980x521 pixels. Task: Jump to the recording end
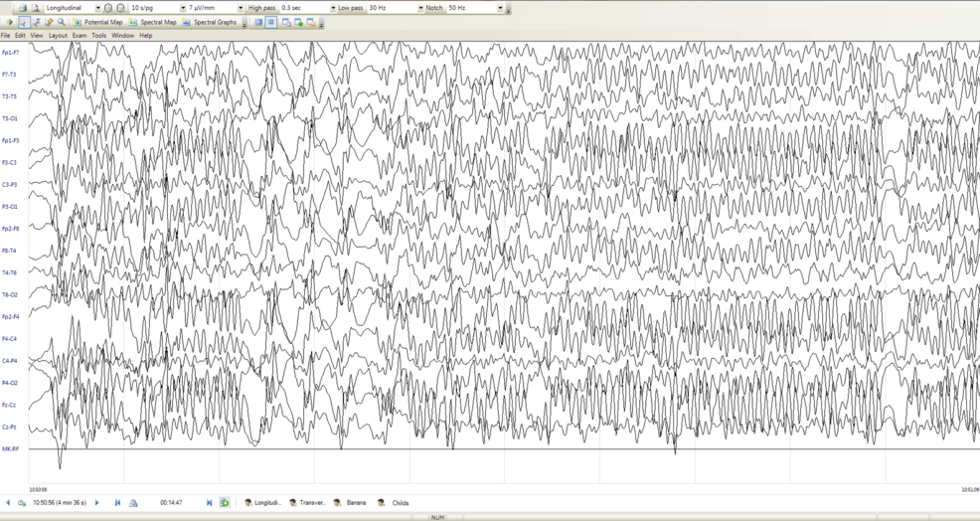pyautogui.click(x=209, y=503)
